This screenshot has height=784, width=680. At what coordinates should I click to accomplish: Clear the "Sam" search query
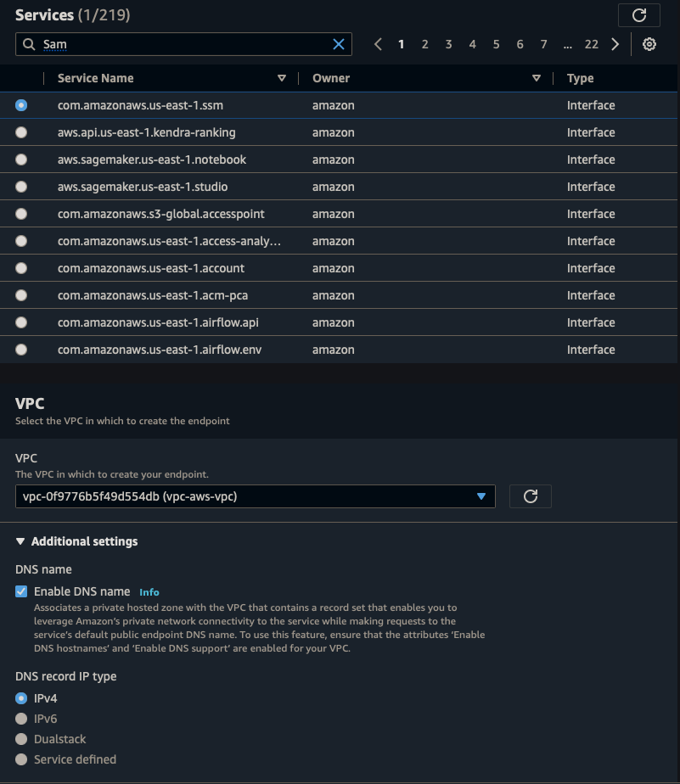pos(338,44)
